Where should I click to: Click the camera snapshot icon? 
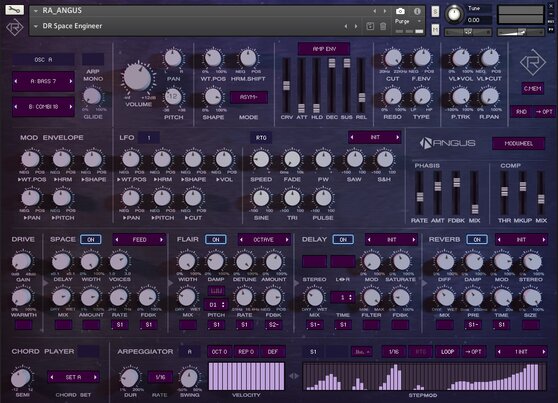click(400, 11)
